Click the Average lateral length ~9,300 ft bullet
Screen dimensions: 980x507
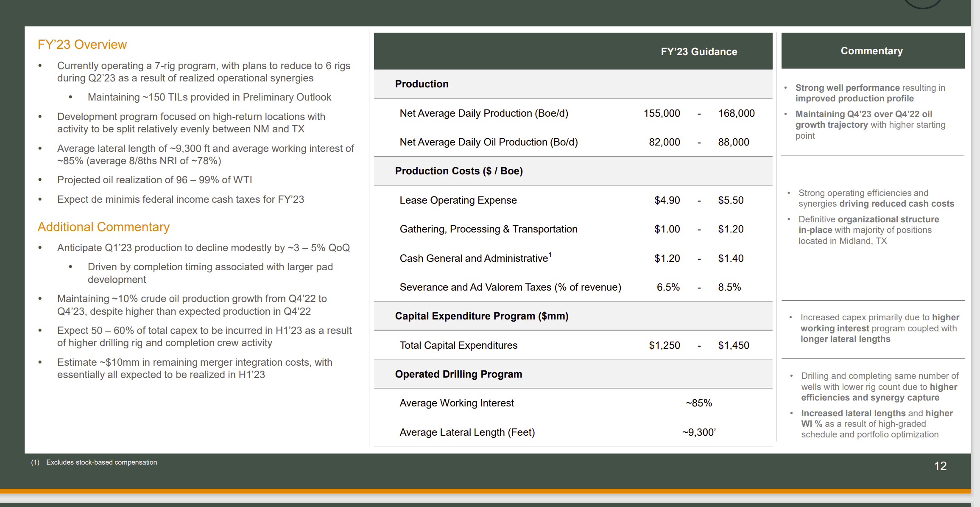(x=206, y=154)
